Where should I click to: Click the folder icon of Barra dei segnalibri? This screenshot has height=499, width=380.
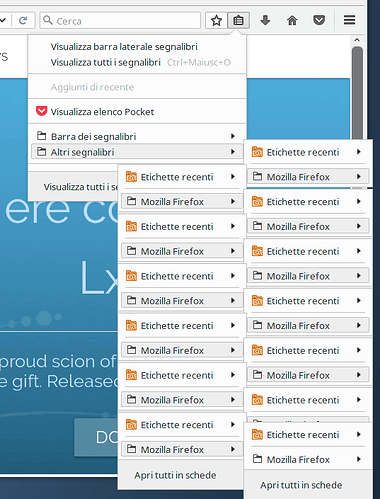pos(41,136)
